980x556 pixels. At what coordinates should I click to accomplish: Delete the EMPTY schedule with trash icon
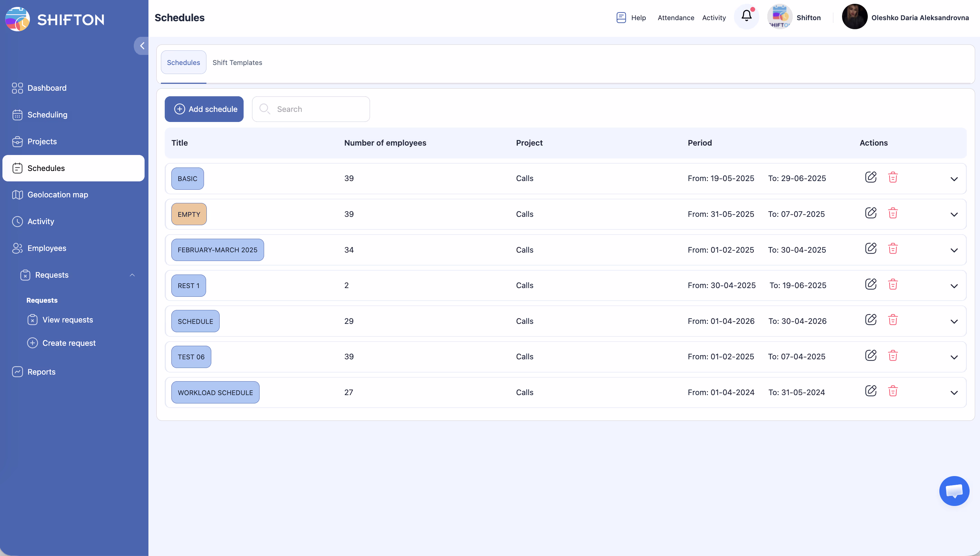point(892,213)
